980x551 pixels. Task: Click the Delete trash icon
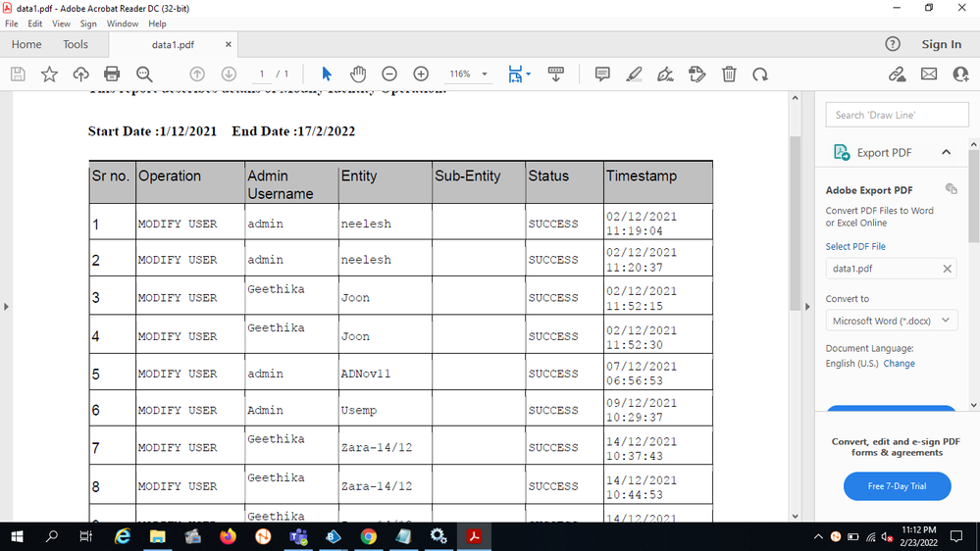(x=729, y=75)
